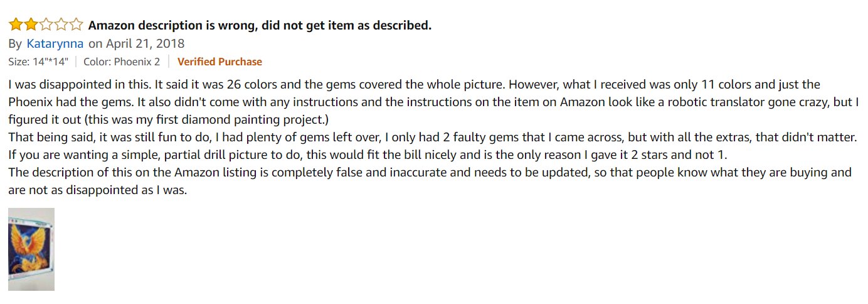
Task: Click the line starting "Phoenix had the gems"
Action: pos(251,102)
